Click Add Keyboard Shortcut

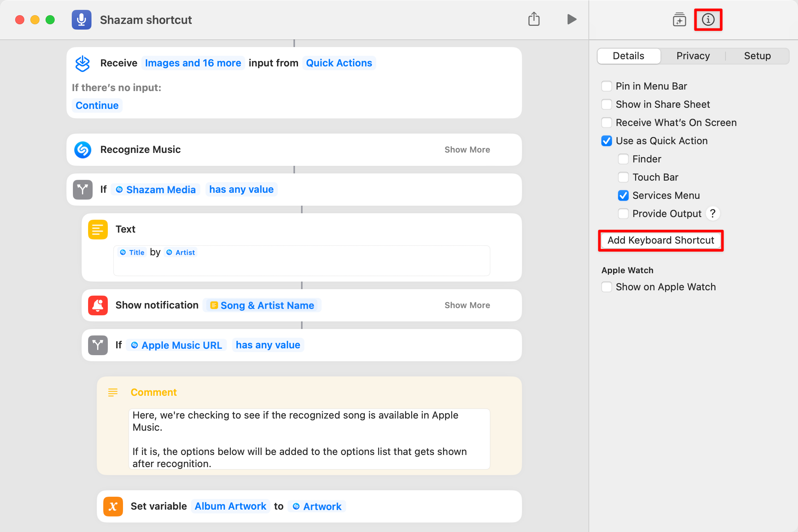coord(661,240)
